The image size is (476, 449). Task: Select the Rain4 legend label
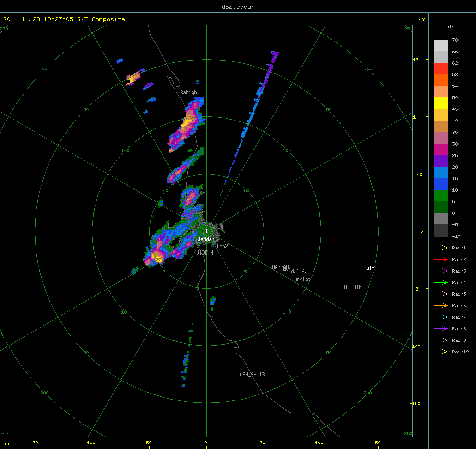point(459,283)
